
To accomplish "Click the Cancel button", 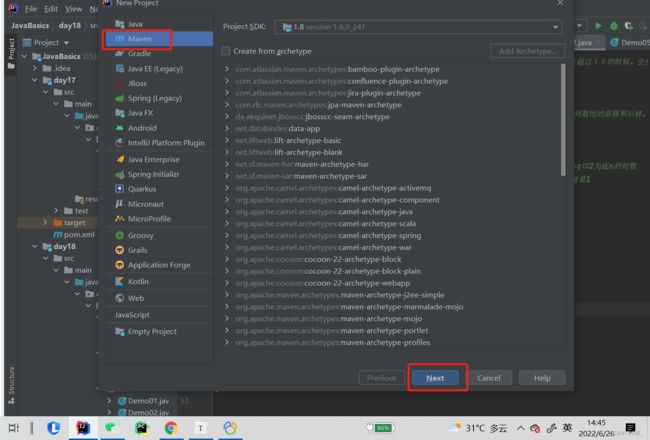I will [x=489, y=378].
